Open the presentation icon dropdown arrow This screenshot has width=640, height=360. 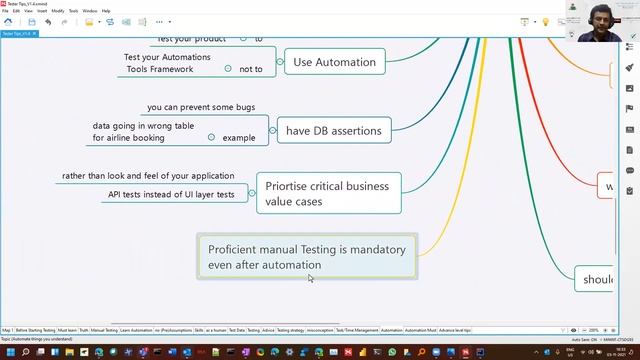[x=535, y=22]
